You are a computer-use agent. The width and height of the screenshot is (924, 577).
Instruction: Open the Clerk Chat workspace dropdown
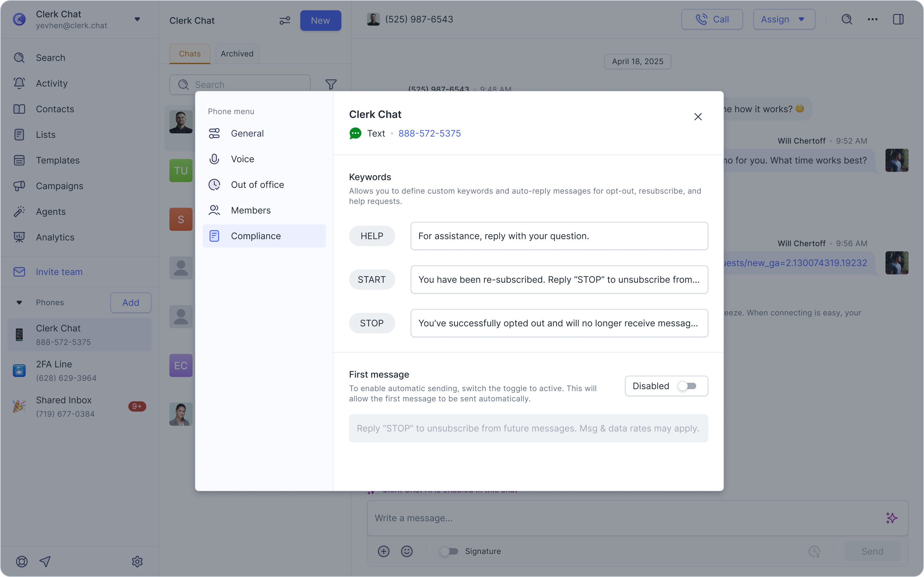point(137,20)
